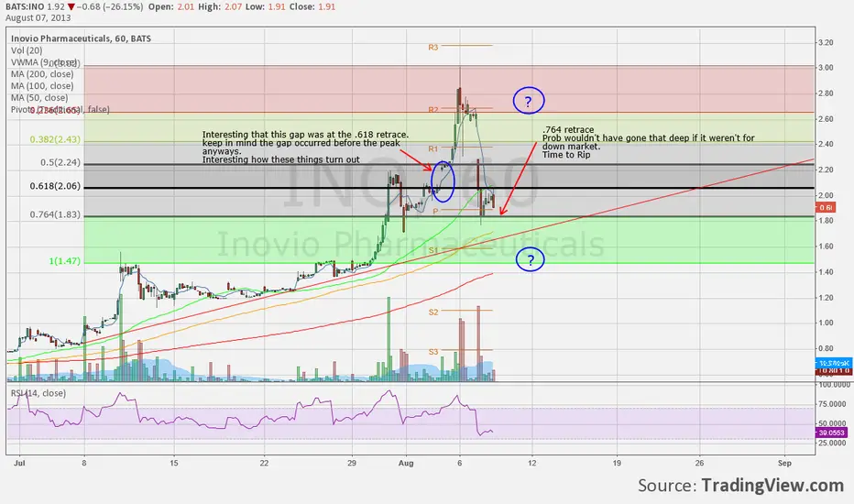
Task: Click the 50.0000 RSI axis label
Action: pos(832,423)
